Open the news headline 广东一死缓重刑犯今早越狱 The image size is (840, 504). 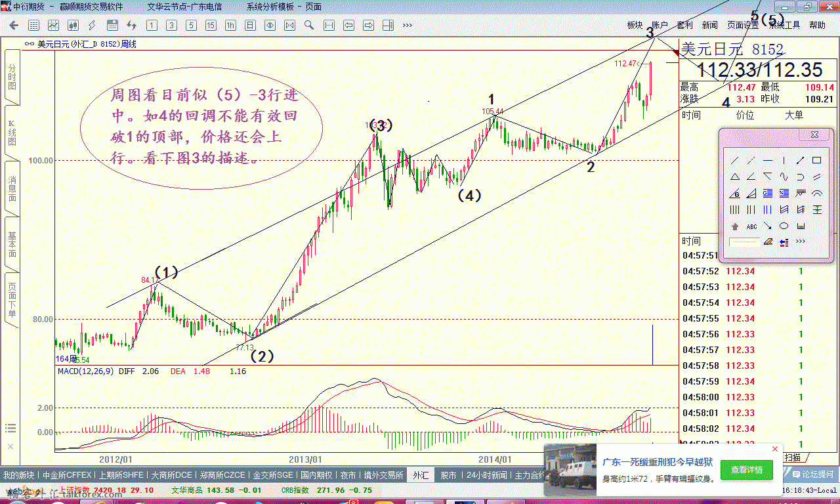point(656,462)
